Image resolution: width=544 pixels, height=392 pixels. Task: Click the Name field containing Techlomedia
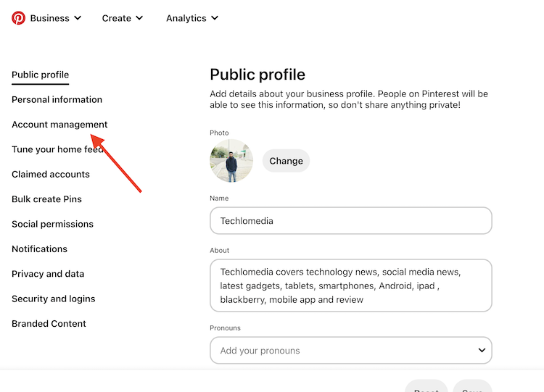point(351,221)
